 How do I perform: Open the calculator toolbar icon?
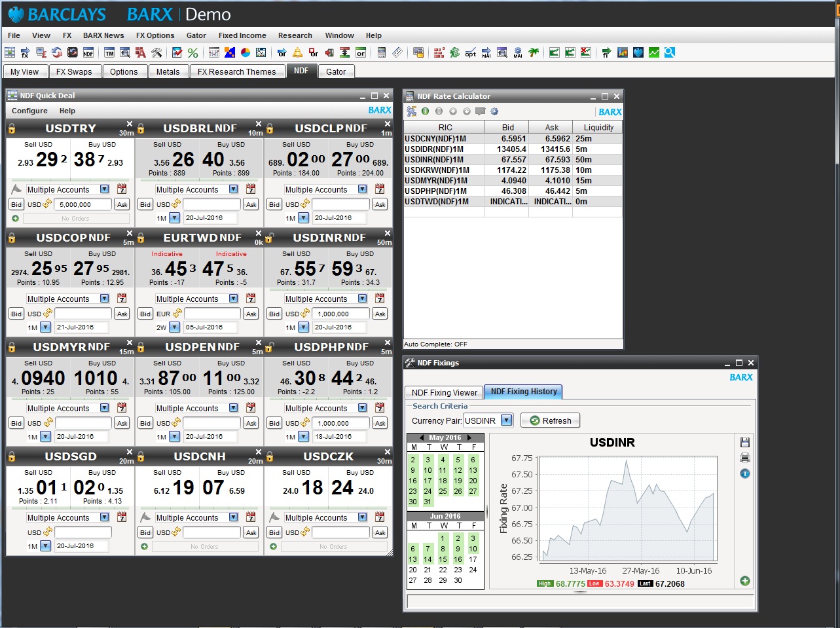pos(382,52)
